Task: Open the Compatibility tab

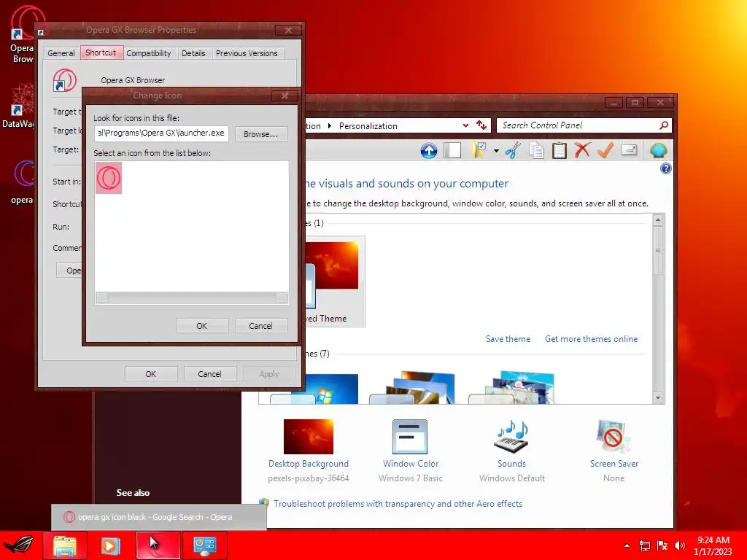Action: click(149, 53)
